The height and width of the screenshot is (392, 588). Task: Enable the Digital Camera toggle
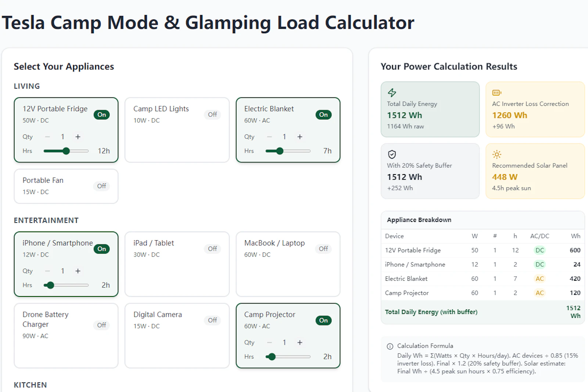click(x=212, y=320)
